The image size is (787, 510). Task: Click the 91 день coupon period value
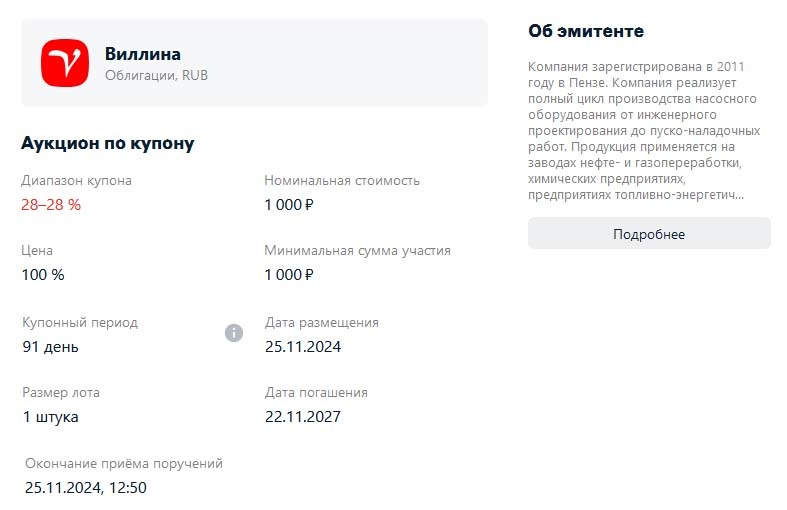[x=51, y=347]
